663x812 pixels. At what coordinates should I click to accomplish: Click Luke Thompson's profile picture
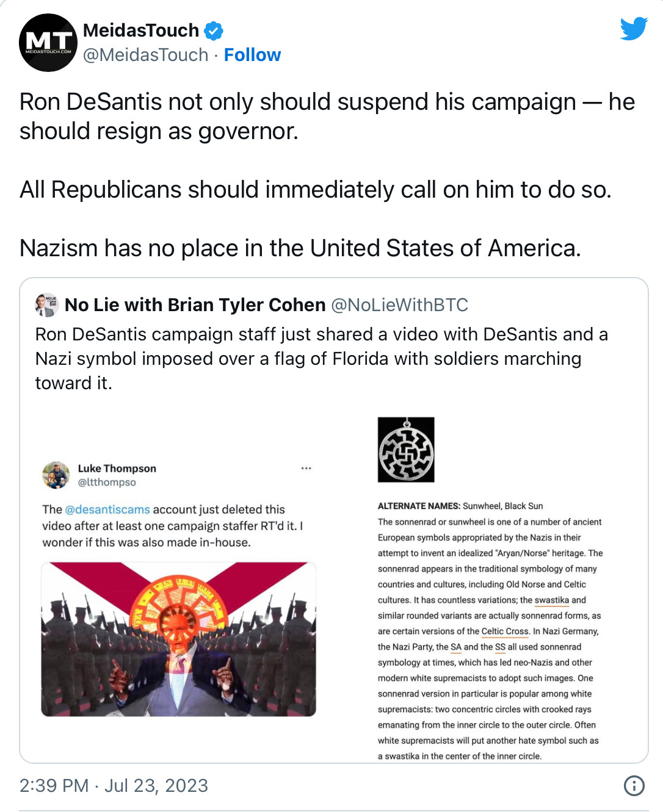tap(56, 475)
